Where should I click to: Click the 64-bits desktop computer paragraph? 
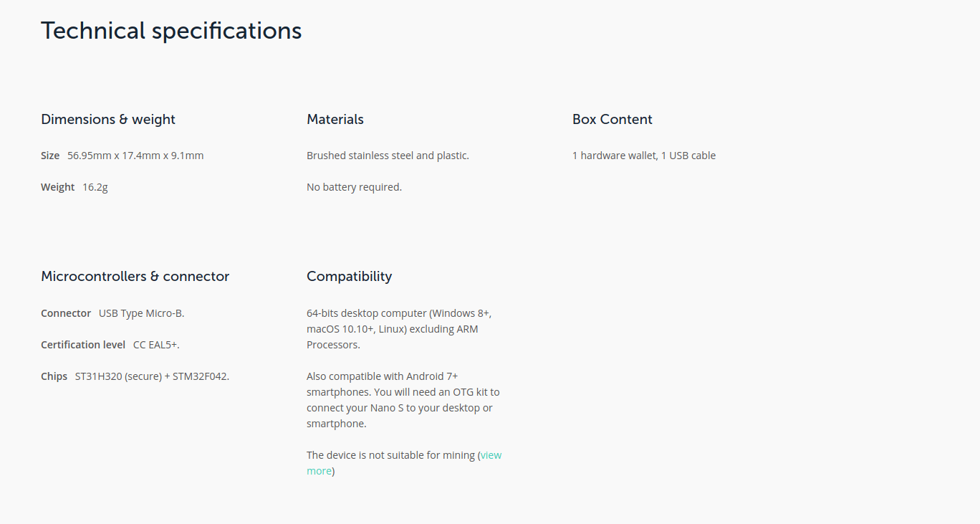(x=399, y=329)
